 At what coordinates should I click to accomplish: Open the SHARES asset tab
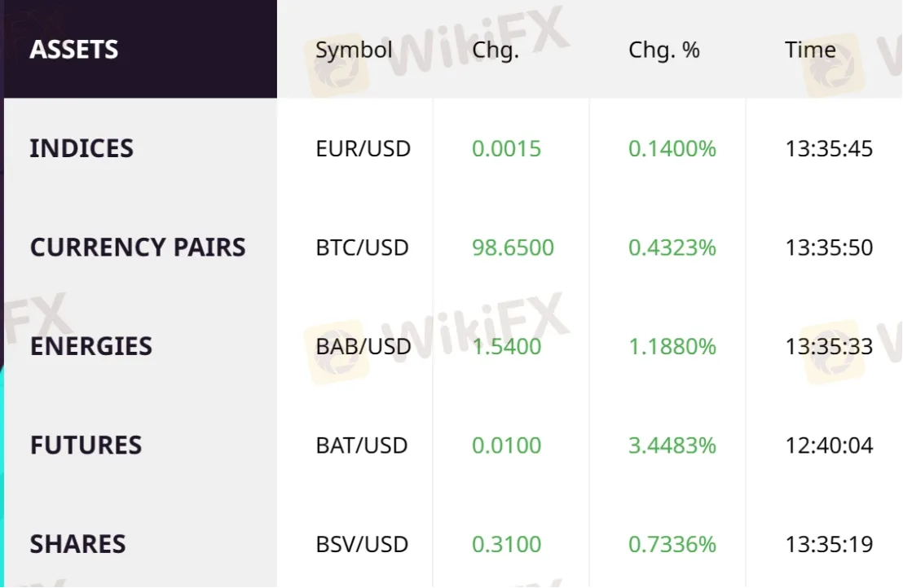click(77, 544)
